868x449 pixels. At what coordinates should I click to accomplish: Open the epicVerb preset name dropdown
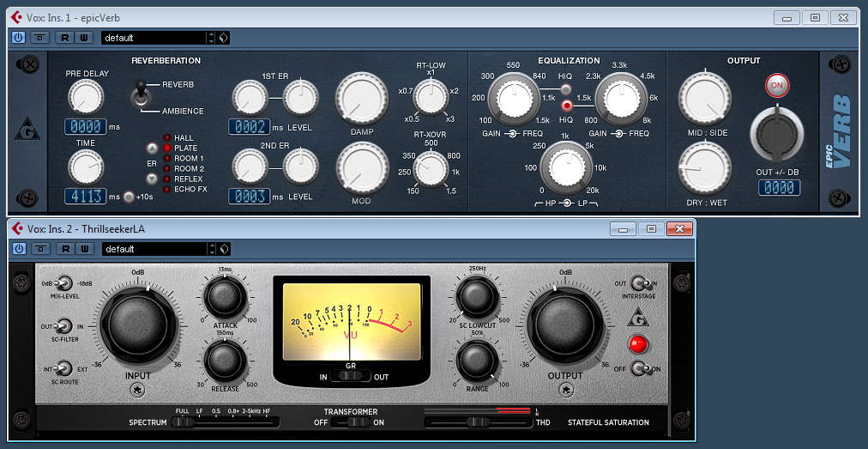click(x=153, y=37)
